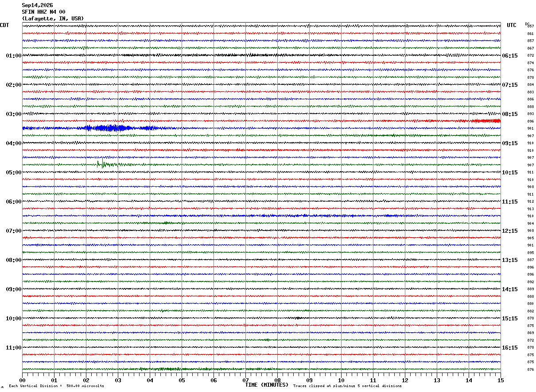Click the 06:00 CDT row label
The image size is (536, 392).
pyautogui.click(x=13, y=202)
